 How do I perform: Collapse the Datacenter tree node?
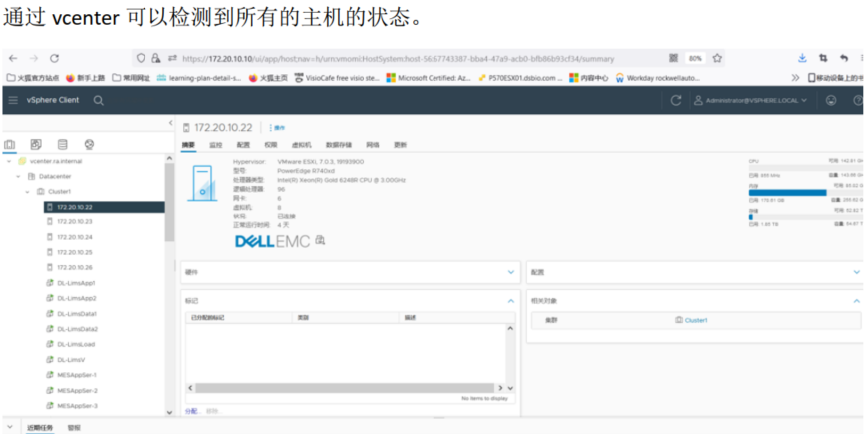tap(19, 176)
